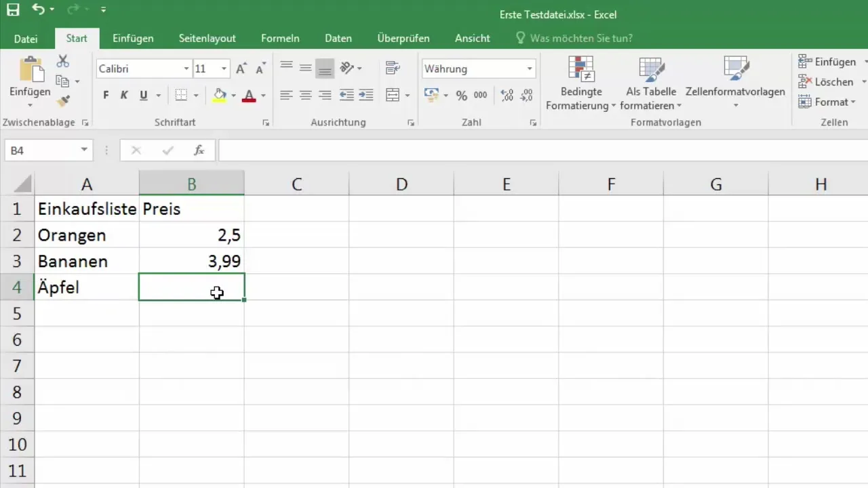This screenshot has width=868, height=488.
Task: Click the insert function fx icon
Action: pyautogui.click(x=199, y=150)
